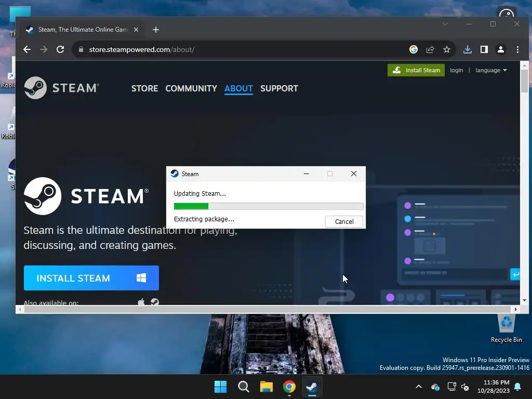Click the Steam taskbar icon
Screen dimensions: 532x399
[312, 387]
